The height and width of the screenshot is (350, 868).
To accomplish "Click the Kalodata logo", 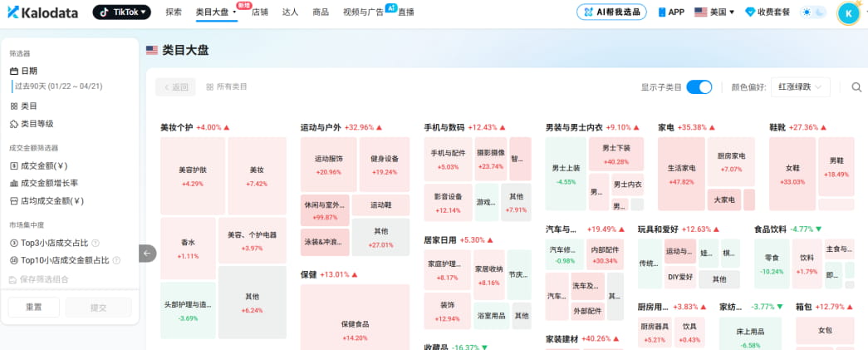I will point(42,12).
